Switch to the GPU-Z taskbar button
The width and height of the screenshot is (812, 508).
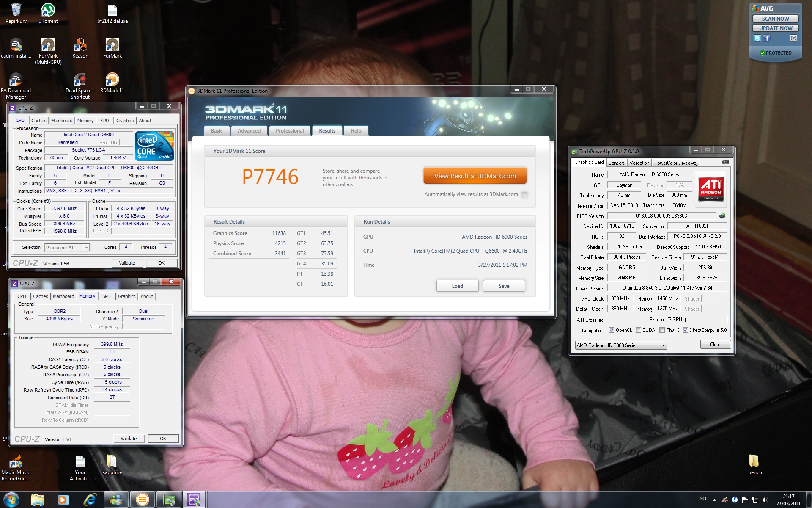tap(169, 500)
